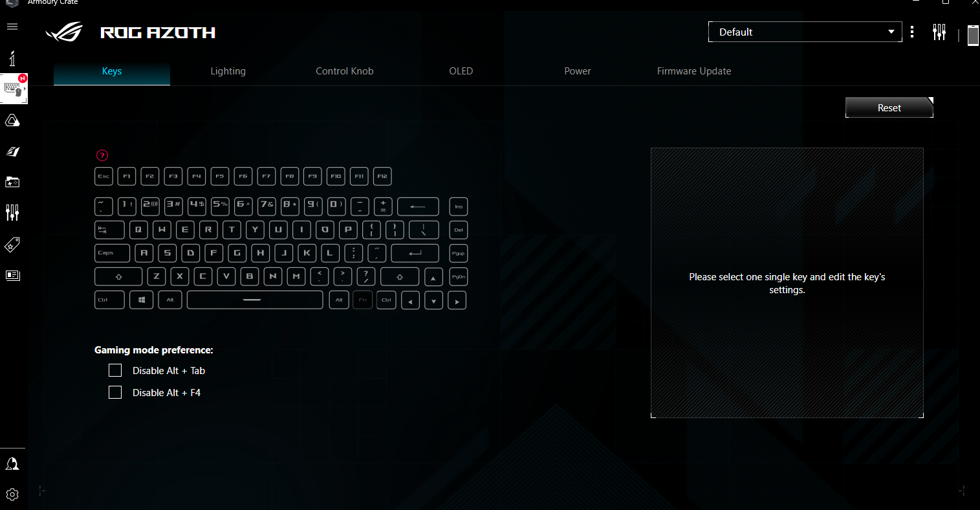Open the Game Library folder icon
Screen dimensions: 980x510
(12, 182)
